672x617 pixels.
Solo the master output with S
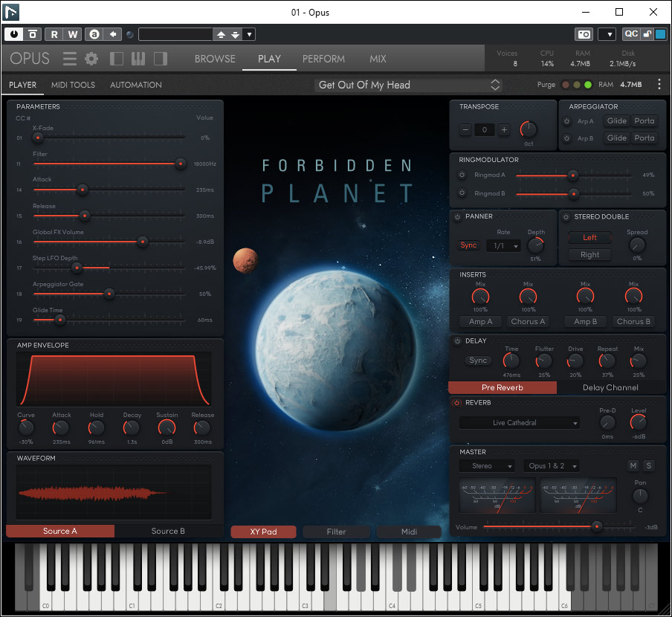coord(649,465)
